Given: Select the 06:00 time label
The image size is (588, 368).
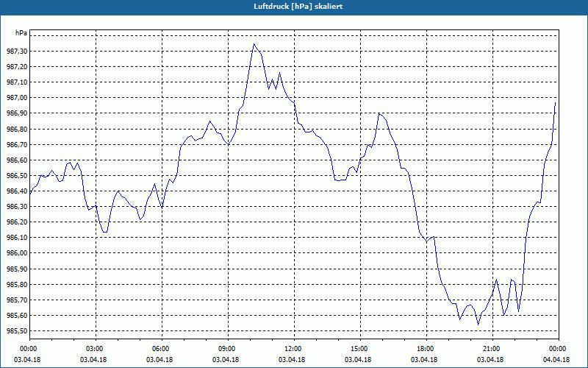Looking at the screenshot, I should tap(162, 348).
